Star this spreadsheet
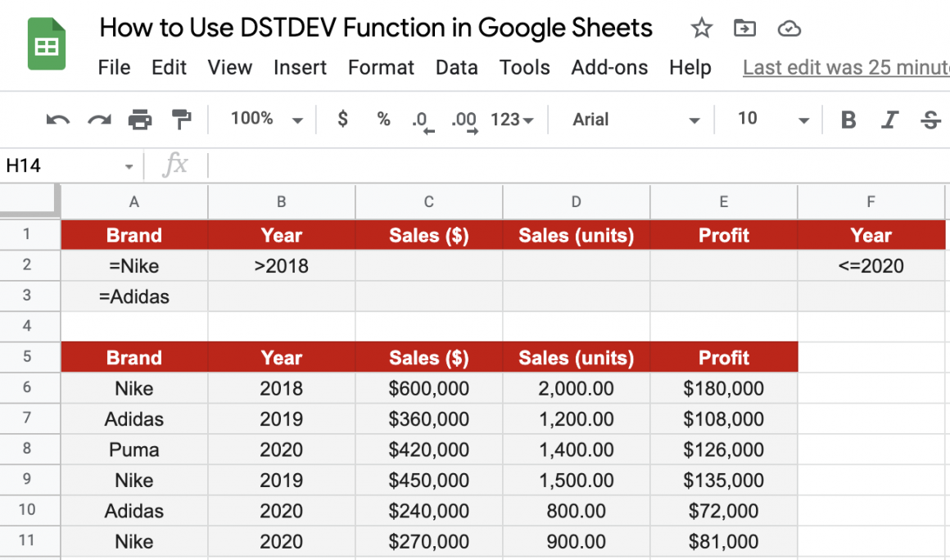Viewport: 950px width, 560px height. coord(701,28)
